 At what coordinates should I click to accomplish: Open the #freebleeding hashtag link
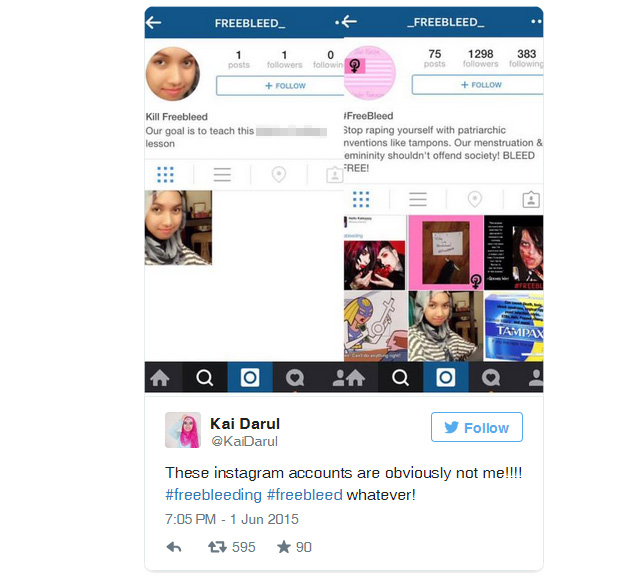(213, 495)
